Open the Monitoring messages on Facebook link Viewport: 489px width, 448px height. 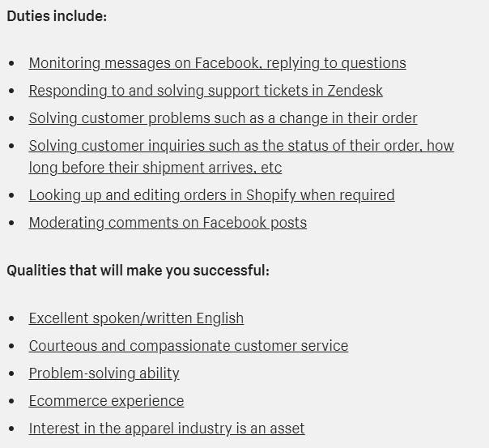pos(217,63)
